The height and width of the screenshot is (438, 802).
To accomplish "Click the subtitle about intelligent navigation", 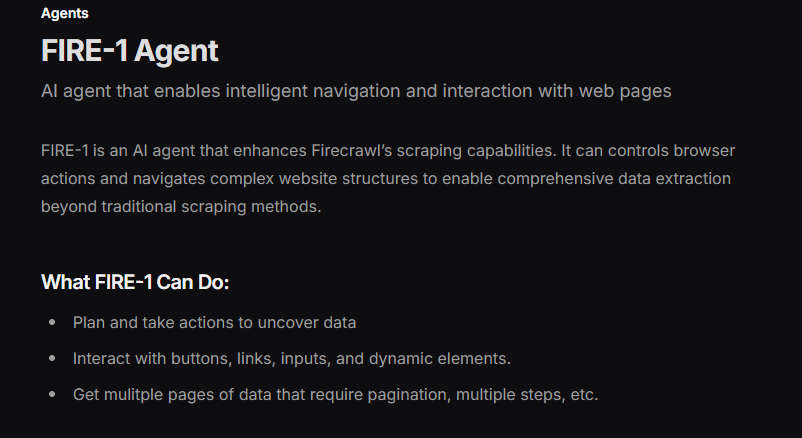I will (x=356, y=91).
